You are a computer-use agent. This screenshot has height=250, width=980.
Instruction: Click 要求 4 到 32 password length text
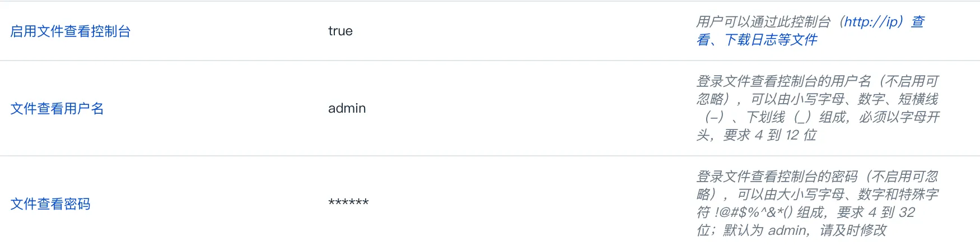click(876, 212)
